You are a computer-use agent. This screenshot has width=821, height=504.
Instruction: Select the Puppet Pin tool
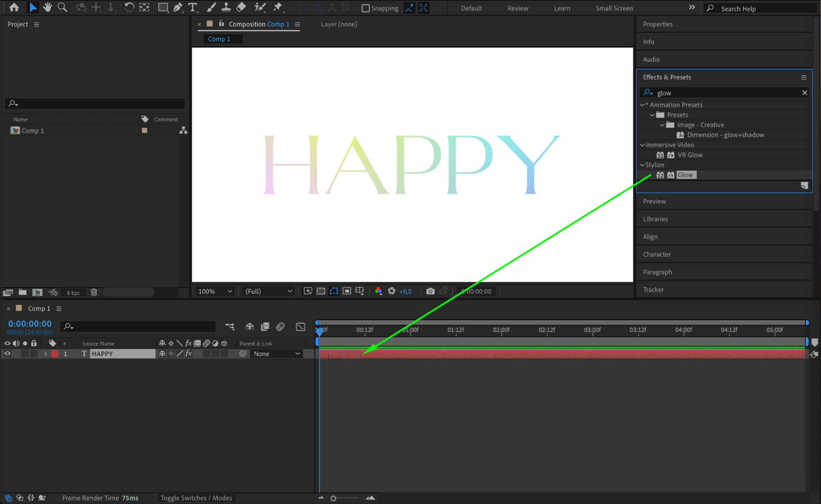pos(278,7)
